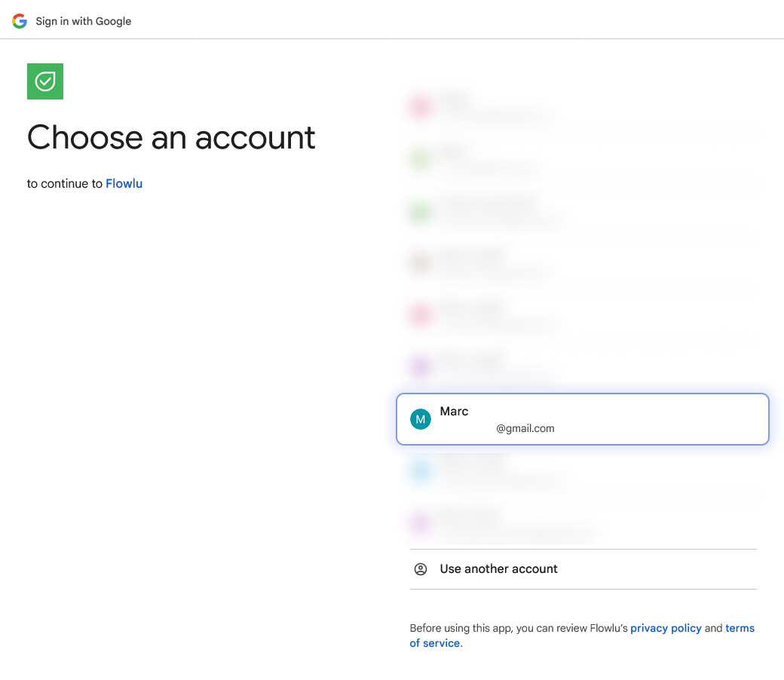
Task: Click the light blue blurred avatar below Marc
Action: pos(421,471)
